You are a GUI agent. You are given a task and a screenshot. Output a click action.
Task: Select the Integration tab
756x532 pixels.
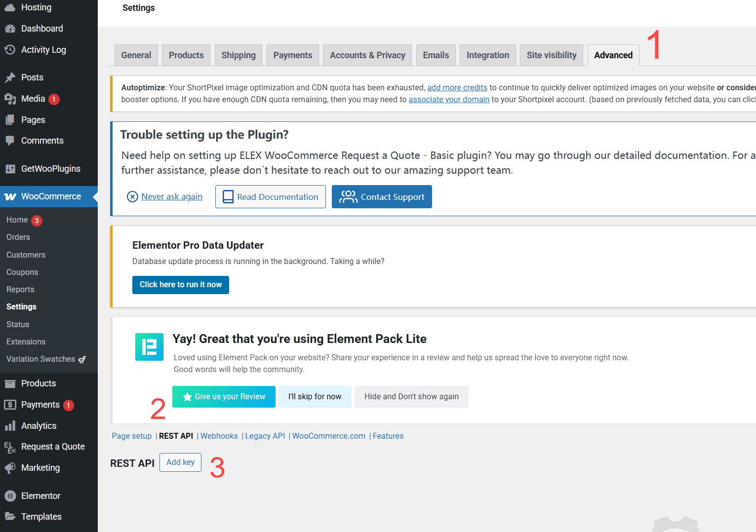point(488,55)
